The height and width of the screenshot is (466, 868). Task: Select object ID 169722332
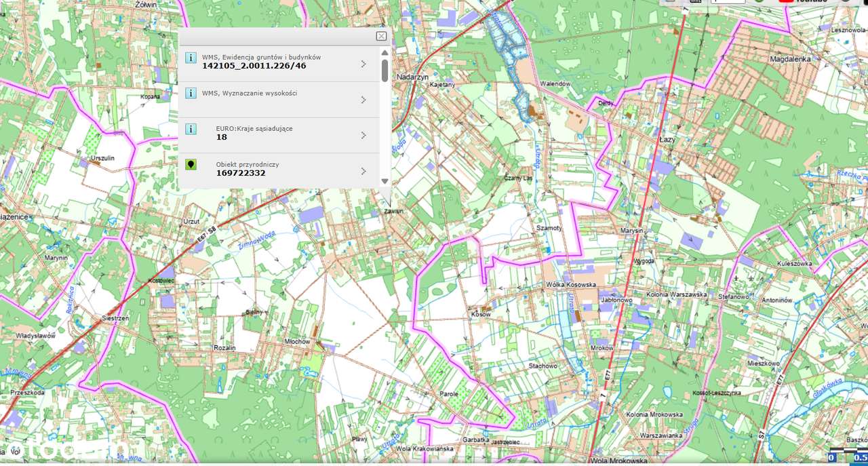coord(241,173)
